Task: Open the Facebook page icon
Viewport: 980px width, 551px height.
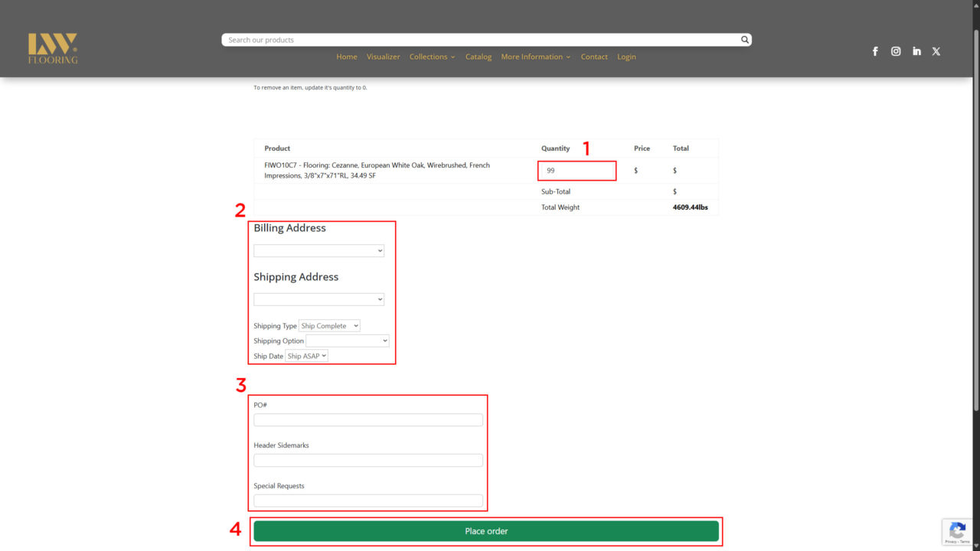Action: pyautogui.click(x=875, y=51)
